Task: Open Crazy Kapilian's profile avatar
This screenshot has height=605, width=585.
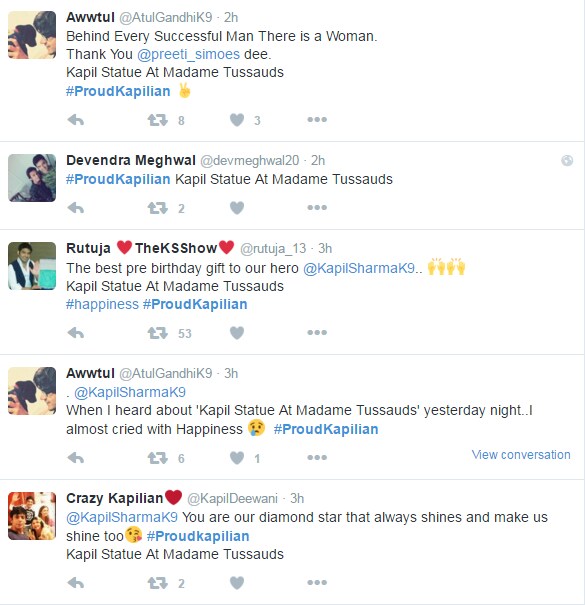Action: point(32,516)
